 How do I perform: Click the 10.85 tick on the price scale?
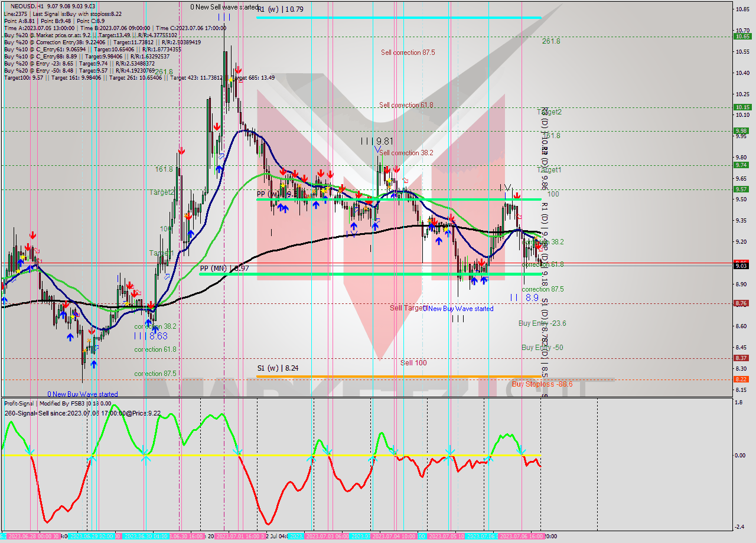point(742,9)
